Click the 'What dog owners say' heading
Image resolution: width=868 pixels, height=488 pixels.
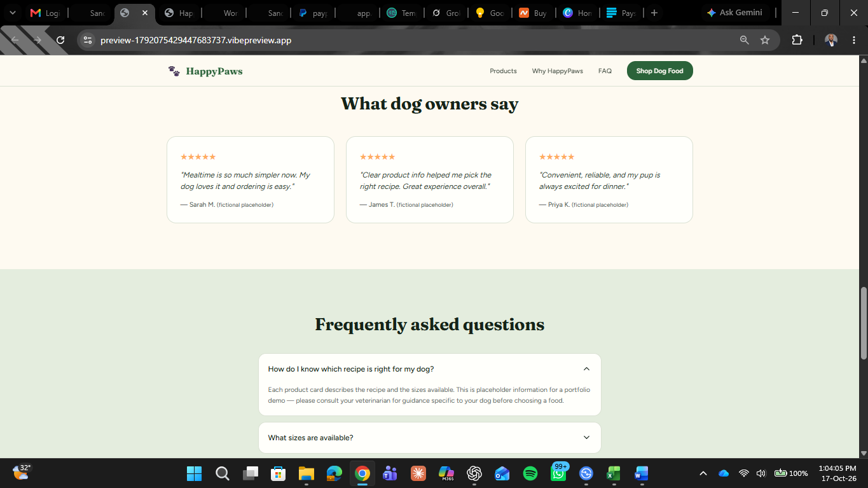430,104
